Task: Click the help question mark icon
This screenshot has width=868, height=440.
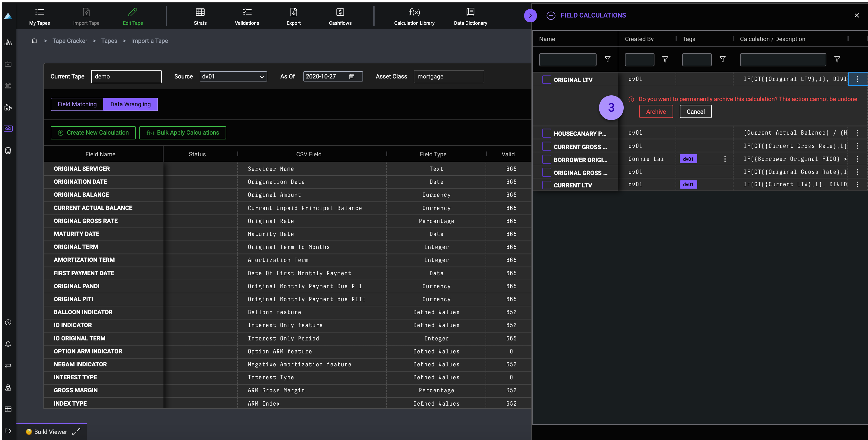Action: [x=8, y=322]
